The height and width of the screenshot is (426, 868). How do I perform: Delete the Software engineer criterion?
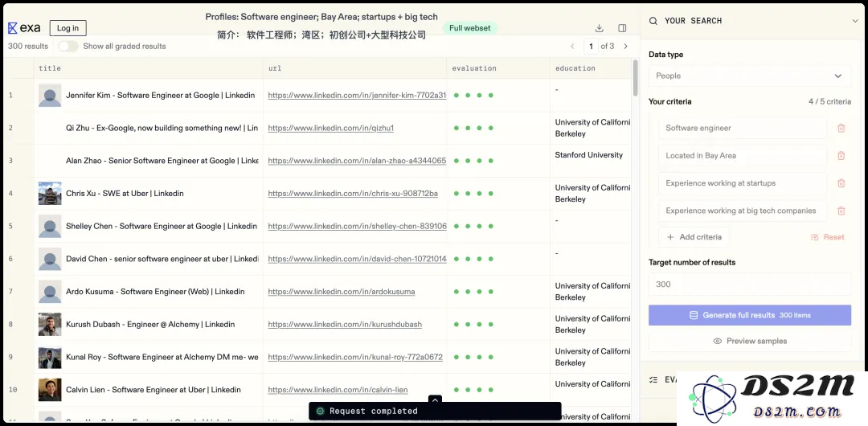point(841,128)
